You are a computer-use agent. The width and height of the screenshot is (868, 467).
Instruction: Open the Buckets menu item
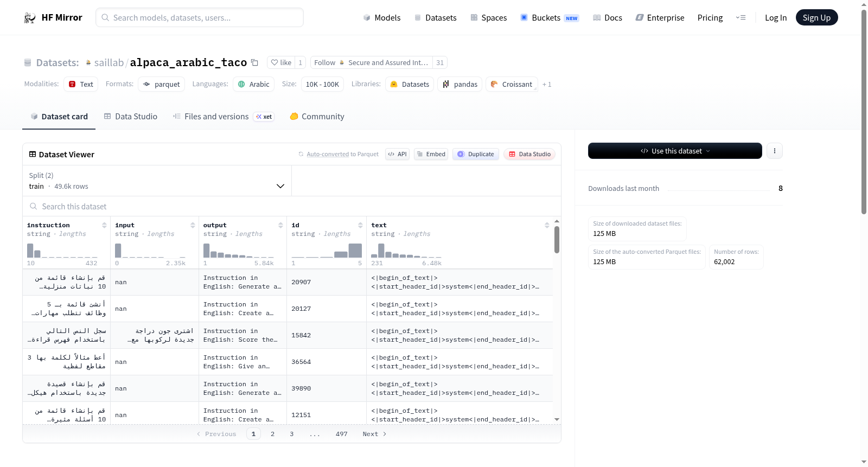550,18
